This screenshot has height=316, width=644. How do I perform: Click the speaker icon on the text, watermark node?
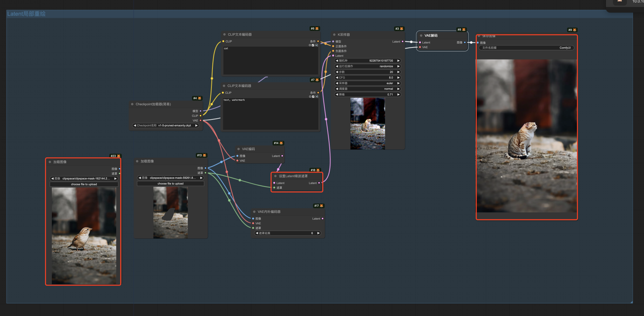click(317, 97)
